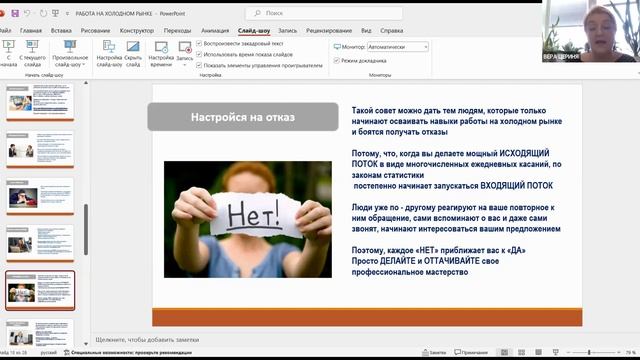Open Специальные возможности accessibility checker
This screenshot has height=360, width=640.
tap(128, 353)
